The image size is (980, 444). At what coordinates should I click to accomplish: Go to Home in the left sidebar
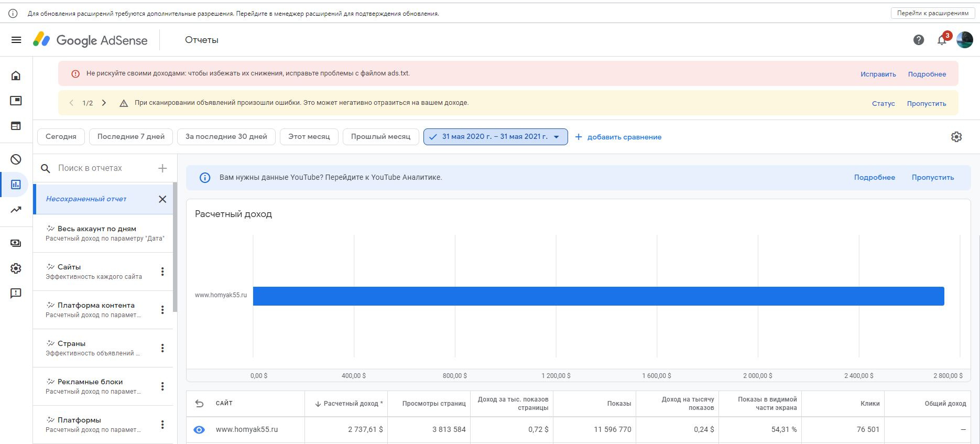coord(16,75)
